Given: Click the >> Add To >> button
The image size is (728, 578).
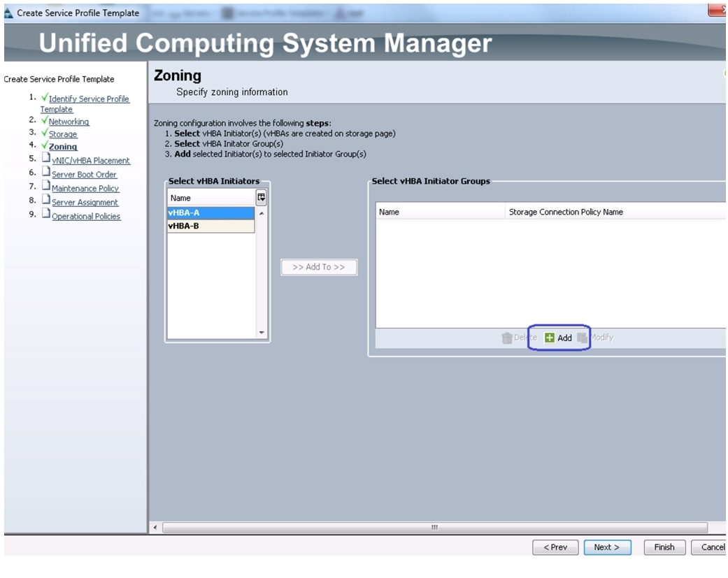Looking at the screenshot, I should point(319,267).
